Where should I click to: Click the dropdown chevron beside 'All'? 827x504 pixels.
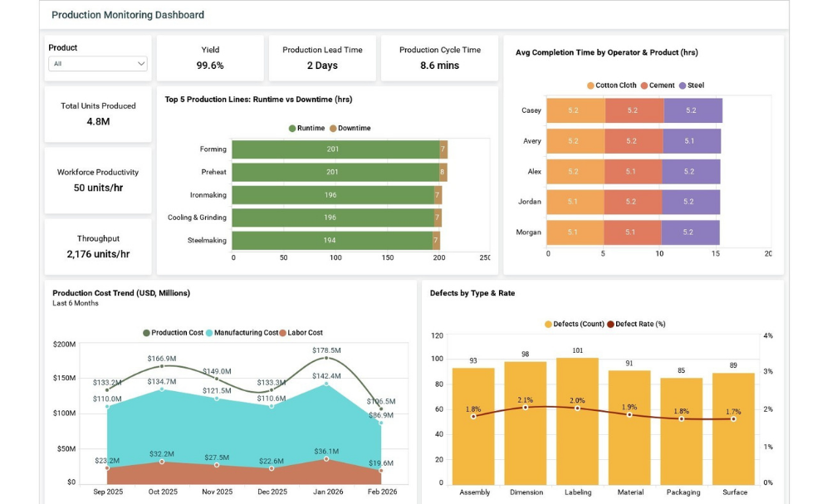(141, 64)
